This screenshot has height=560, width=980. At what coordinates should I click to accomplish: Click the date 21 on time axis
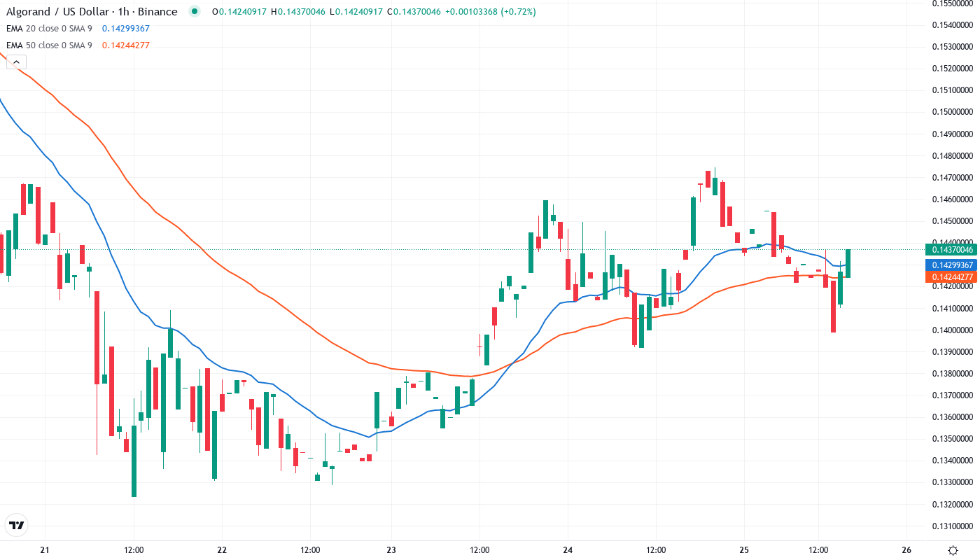(45, 550)
